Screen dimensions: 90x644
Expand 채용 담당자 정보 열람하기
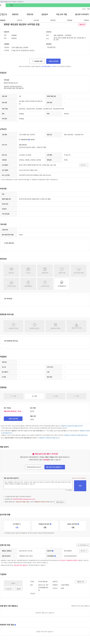(55, 467)
